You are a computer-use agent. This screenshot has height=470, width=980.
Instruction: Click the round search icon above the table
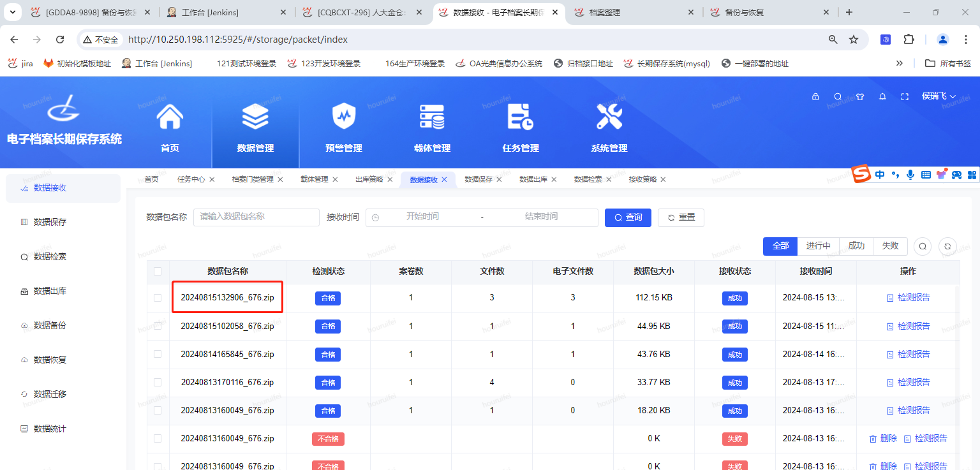pos(923,246)
